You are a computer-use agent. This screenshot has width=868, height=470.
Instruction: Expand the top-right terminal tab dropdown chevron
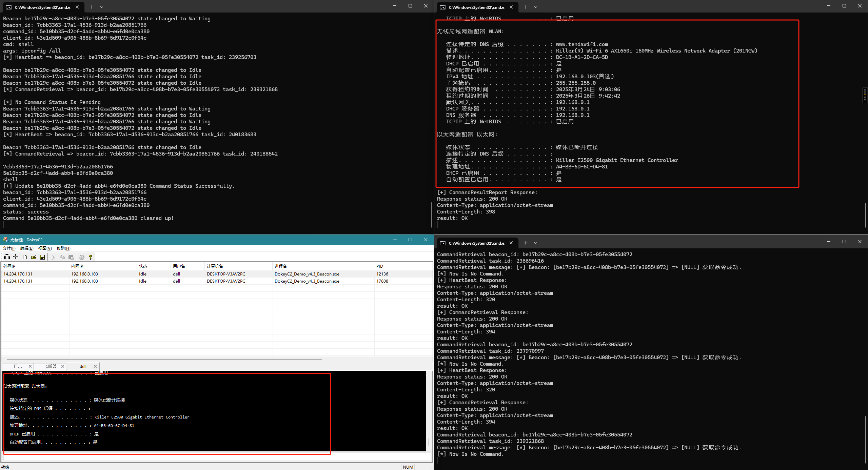pyautogui.click(x=536, y=7)
